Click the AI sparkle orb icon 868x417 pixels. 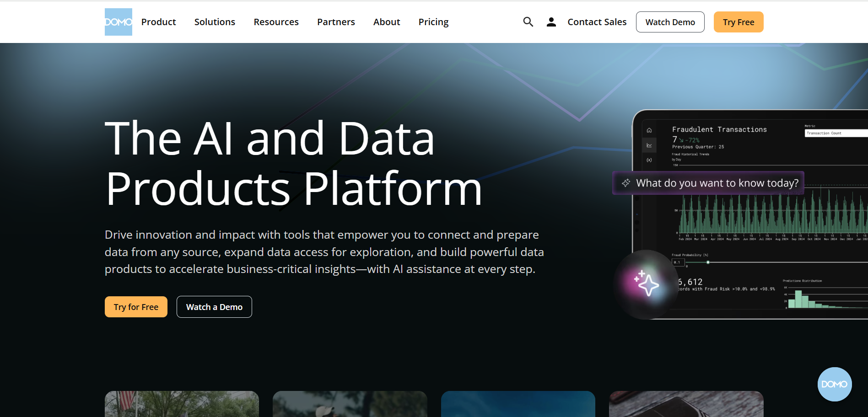(x=646, y=283)
